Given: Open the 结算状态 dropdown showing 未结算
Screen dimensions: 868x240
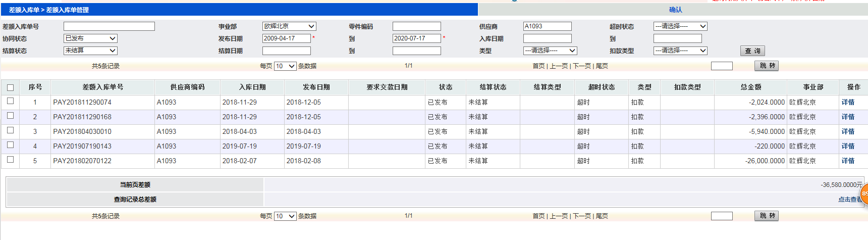Looking at the screenshot, I should pos(90,51).
